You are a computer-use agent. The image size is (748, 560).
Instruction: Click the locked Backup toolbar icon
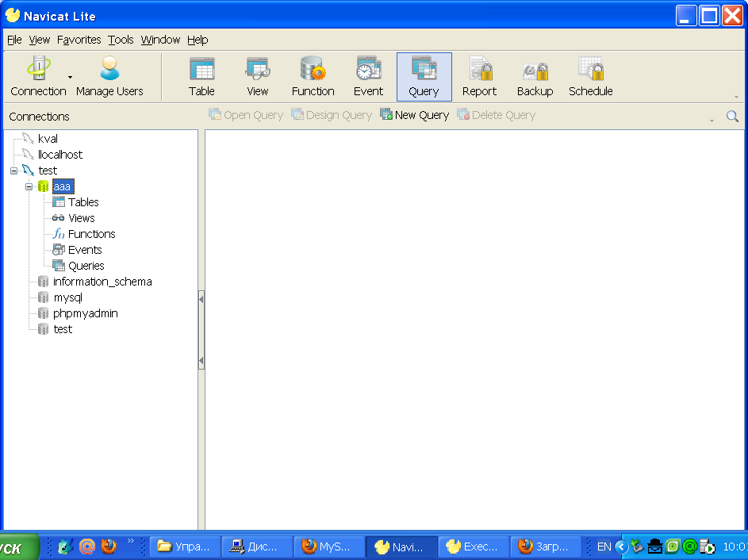535,76
